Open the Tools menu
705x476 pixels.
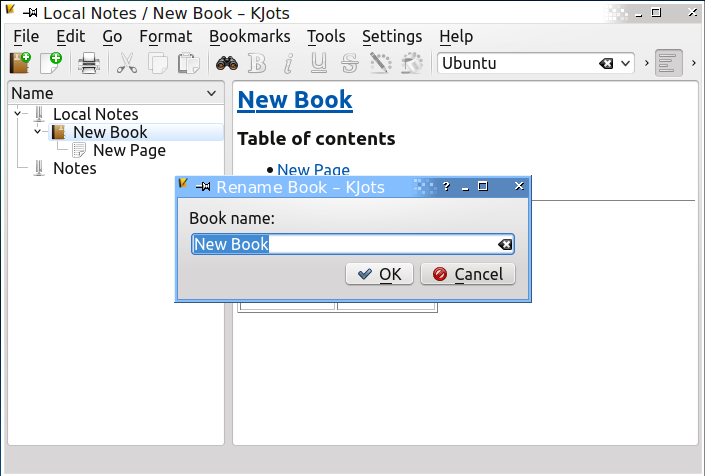[326, 36]
